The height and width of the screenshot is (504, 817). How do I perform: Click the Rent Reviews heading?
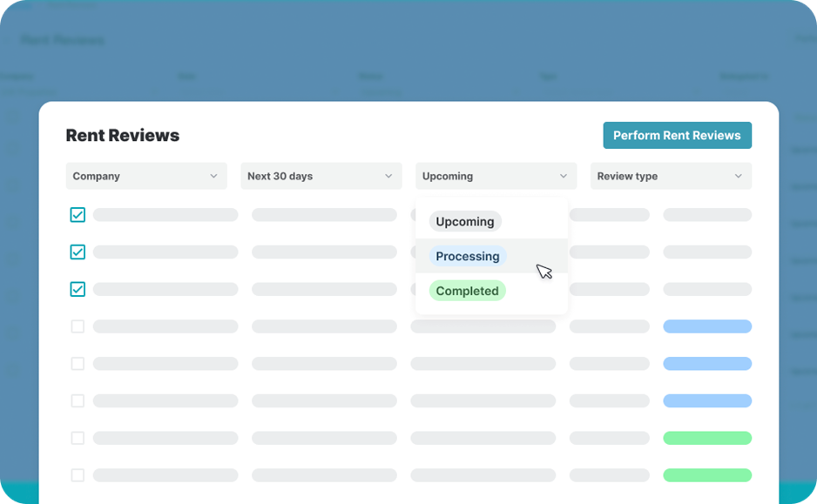[x=122, y=135]
